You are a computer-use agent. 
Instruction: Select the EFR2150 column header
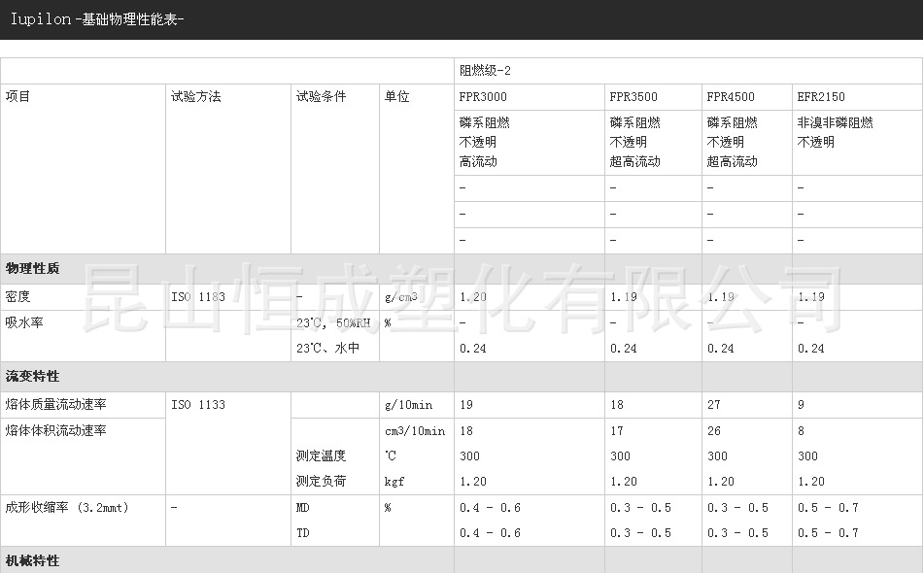coord(822,97)
